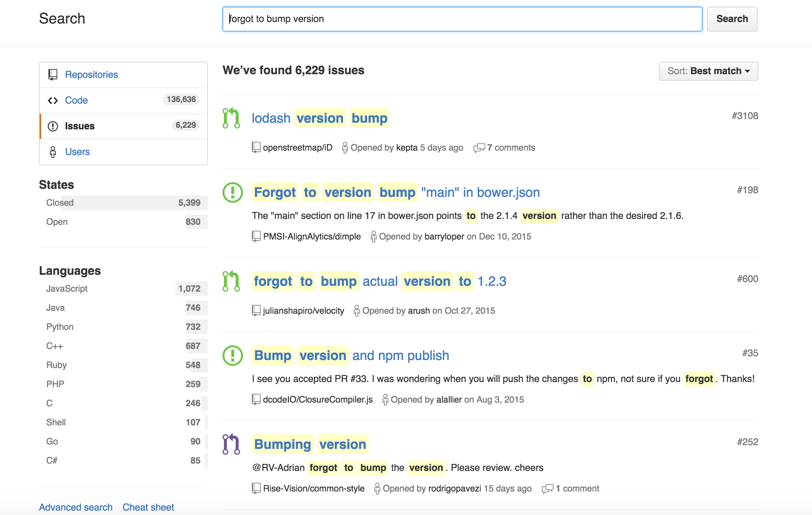Viewport: 812px width, 515px height.
Task: Switch to the Repositories results tab
Action: tap(123, 75)
